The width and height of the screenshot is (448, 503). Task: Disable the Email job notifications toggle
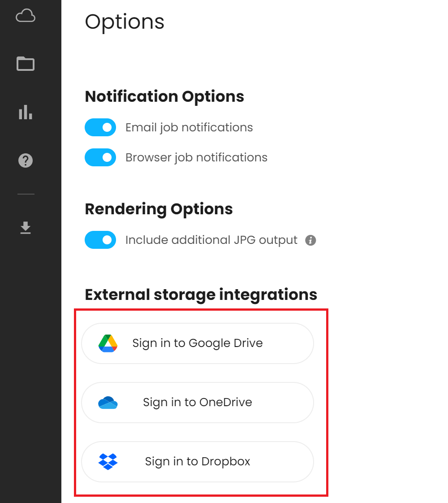click(x=100, y=127)
